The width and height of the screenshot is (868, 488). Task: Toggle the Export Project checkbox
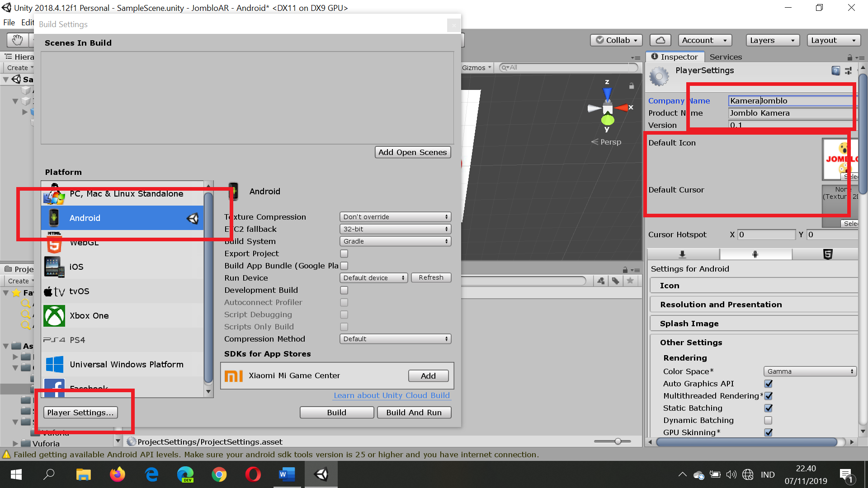click(344, 253)
